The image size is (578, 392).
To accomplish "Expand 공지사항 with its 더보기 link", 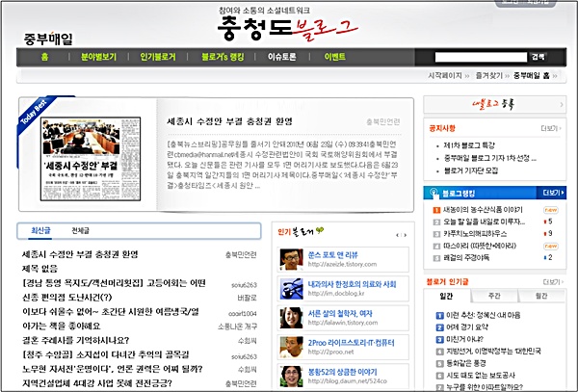I will (x=551, y=128).
